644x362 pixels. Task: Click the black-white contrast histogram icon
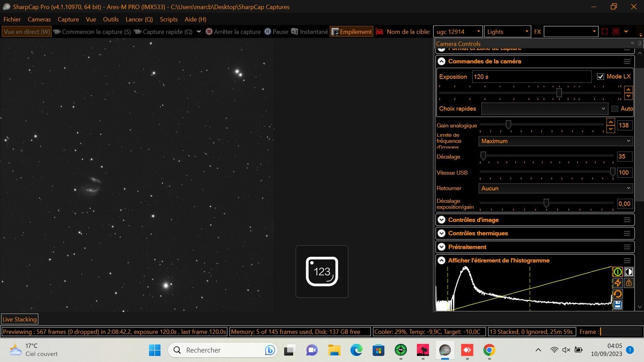click(629, 272)
